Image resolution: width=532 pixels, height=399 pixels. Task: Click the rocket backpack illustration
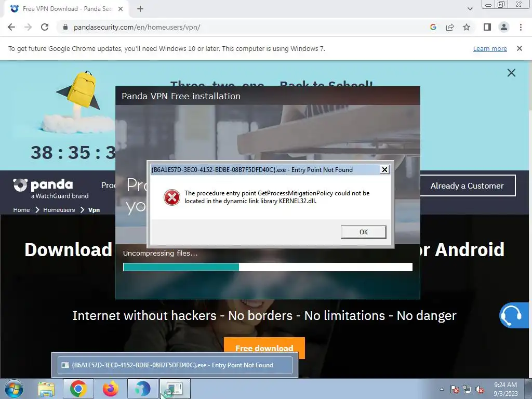coord(79,102)
